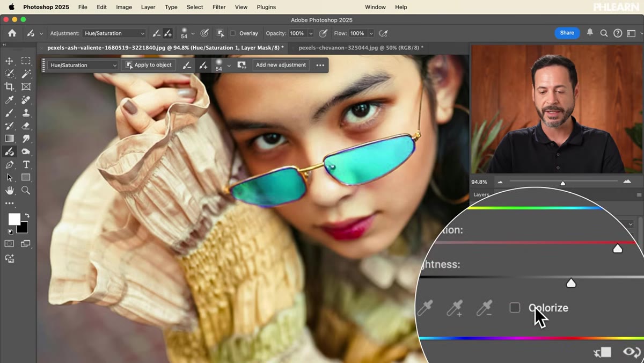Open Layers panel menu
The height and width of the screenshot is (363, 644).
tap(639, 195)
